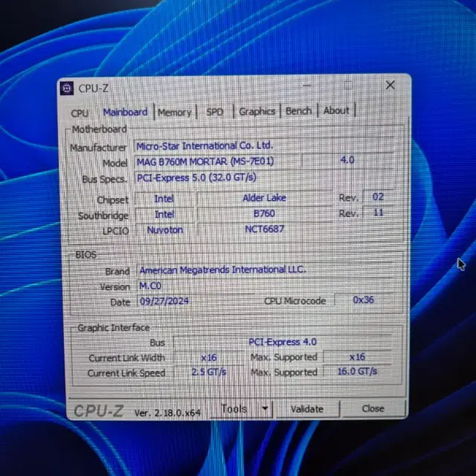Select the American Megatrends BIOS brand field
This screenshot has height=476, width=476.
(266, 269)
